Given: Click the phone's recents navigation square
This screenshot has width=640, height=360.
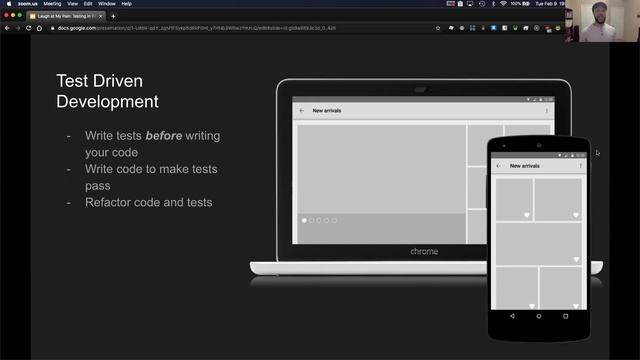Looking at the screenshot, I should click(565, 316).
